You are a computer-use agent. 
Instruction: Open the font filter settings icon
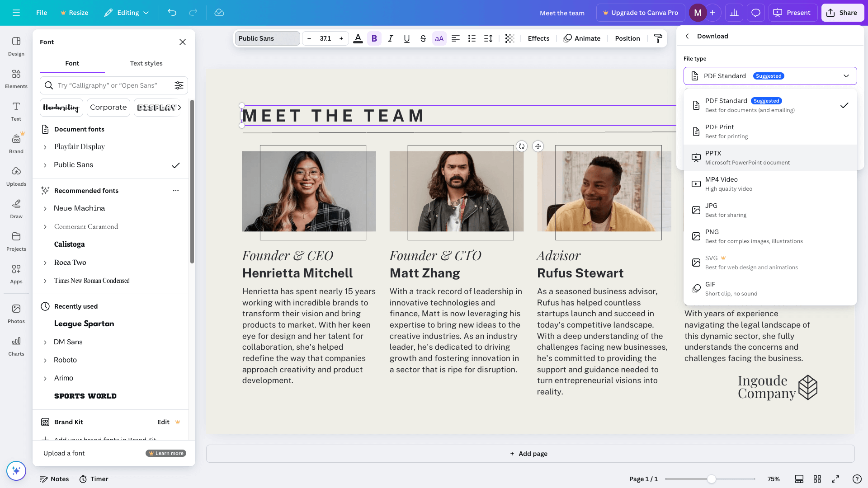pos(179,85)
